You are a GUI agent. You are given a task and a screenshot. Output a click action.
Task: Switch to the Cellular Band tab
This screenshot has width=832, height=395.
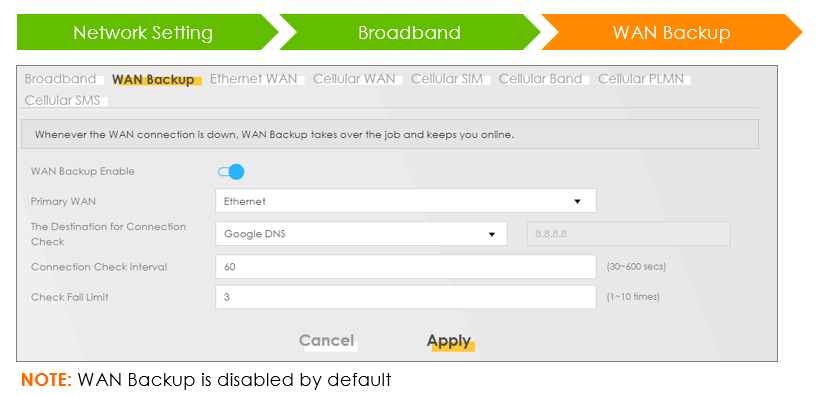(x=540, y=79)
